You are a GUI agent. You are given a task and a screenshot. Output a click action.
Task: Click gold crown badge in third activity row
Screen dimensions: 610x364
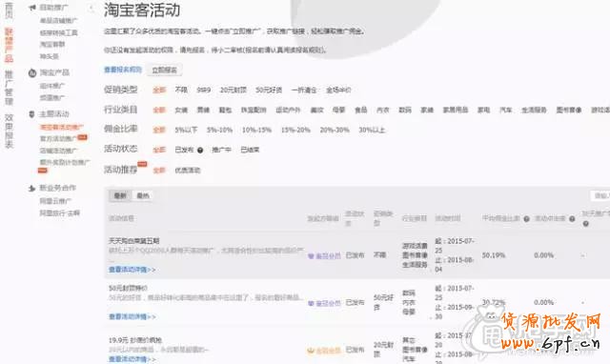(x=311, y=351)
